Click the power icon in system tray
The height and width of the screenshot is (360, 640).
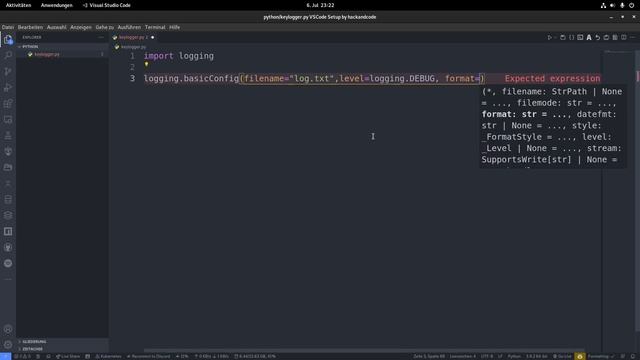tap(631, 5)
